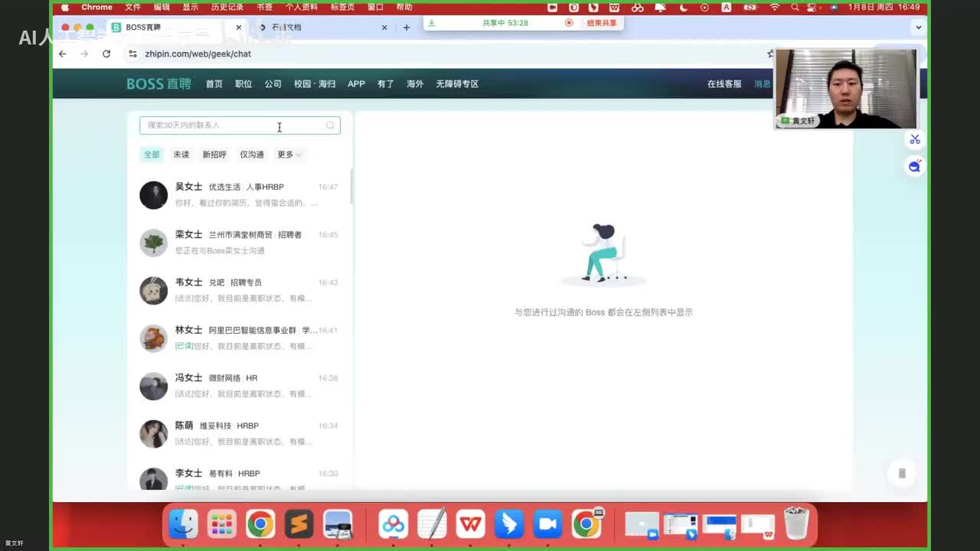Open Sublime Text from the dock
This screenshot has height=551, width=980.
pyautogui.click(x=299, y=524)
